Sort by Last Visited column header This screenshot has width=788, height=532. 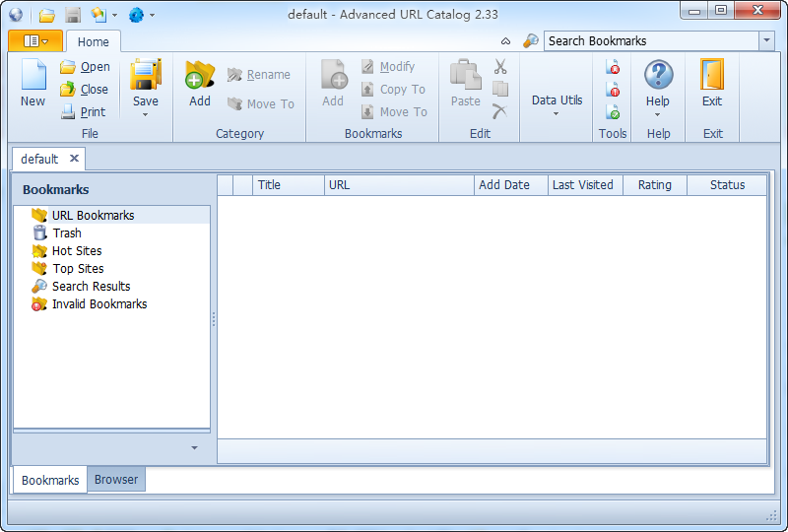pyautogui.click(x=585, y=185)
